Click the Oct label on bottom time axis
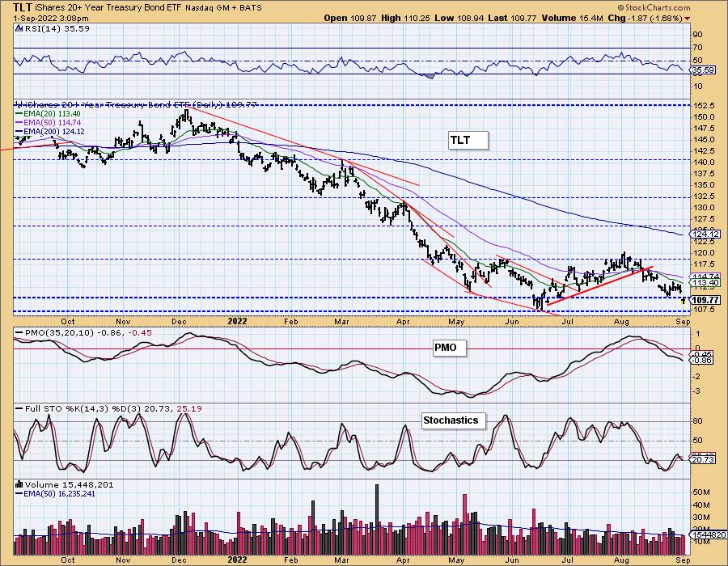 68,560
